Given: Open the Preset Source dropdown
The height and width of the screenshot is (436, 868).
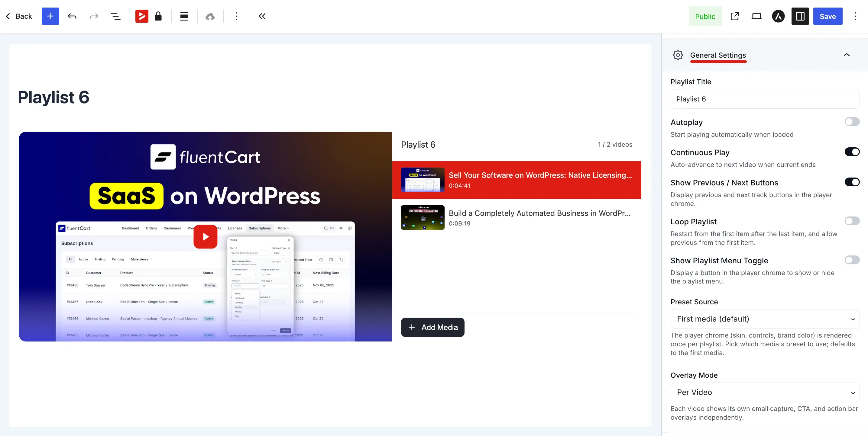Looking at the screenshot, I should [765, 319].
